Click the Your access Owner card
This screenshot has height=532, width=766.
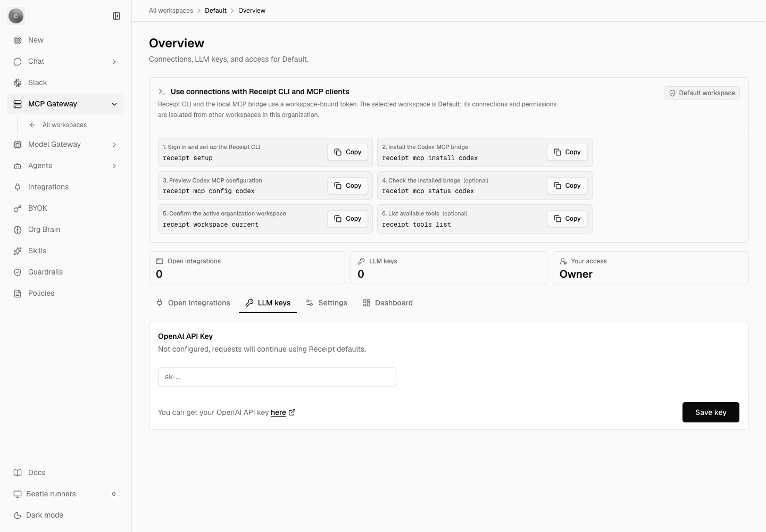tap(651, 268)
